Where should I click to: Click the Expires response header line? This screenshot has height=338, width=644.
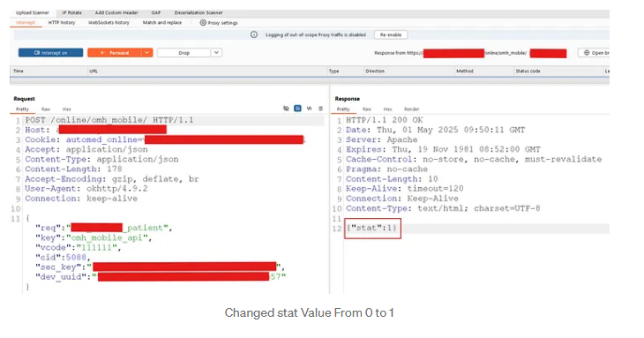pos(443,149)
